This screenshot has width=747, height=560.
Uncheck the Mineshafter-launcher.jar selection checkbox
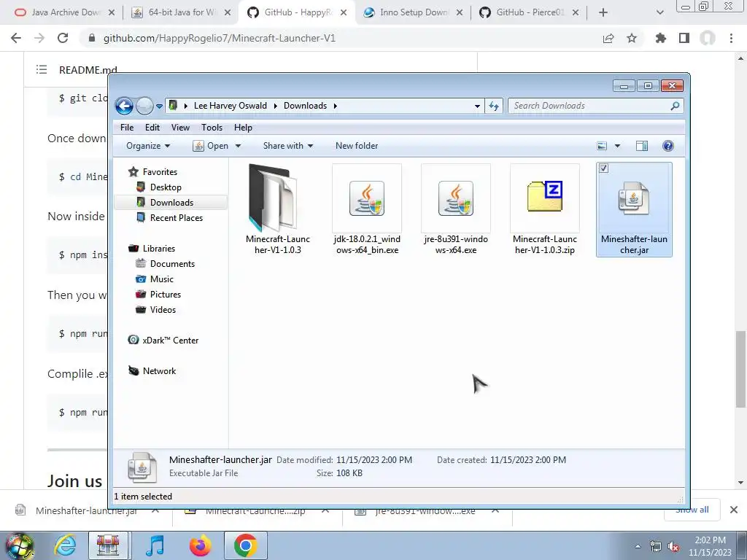tap(603, 168)
